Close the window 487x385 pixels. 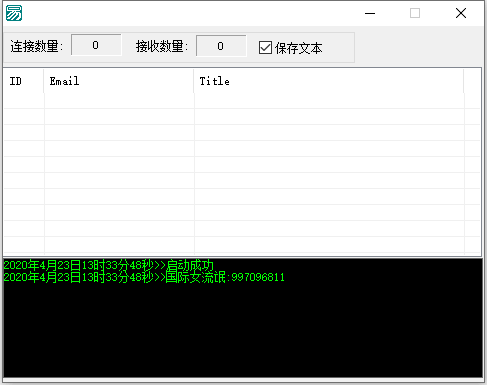461,13
